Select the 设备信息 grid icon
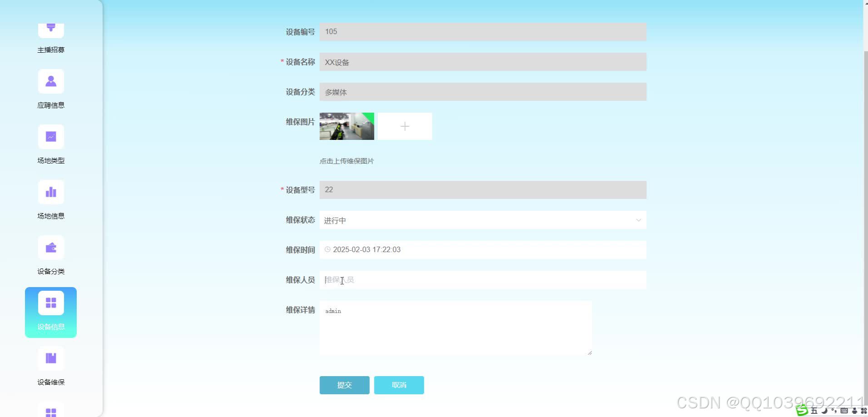Image resolution: width=868 pixels, height=417 pixels. pyautogui.click(x=51, y=303)
